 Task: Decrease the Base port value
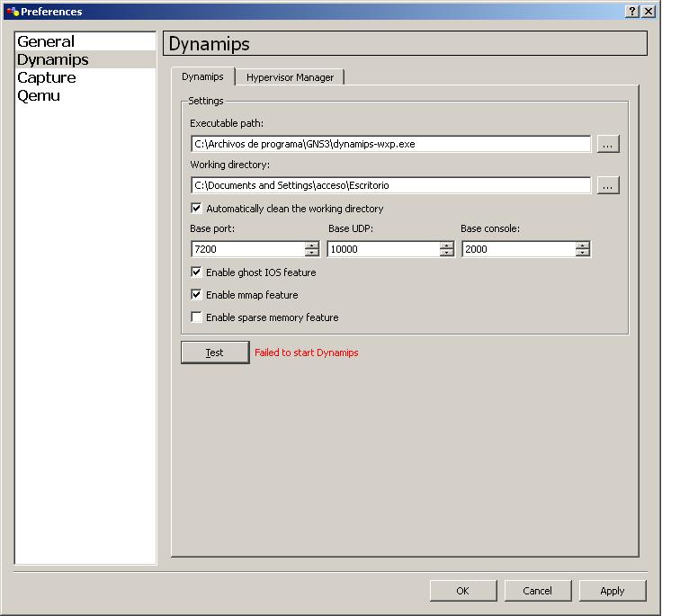click(311, 253)
